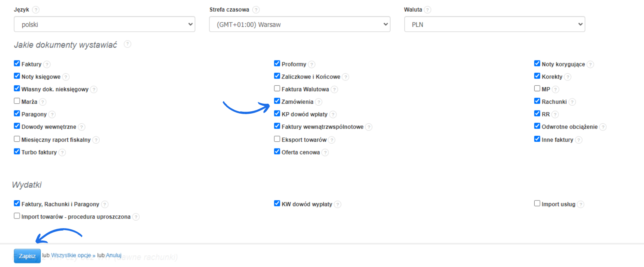Click help icon beside Miesięczny raport fiskalny
Viewport: 644px width, 267px height.
[x=96, y=140]
